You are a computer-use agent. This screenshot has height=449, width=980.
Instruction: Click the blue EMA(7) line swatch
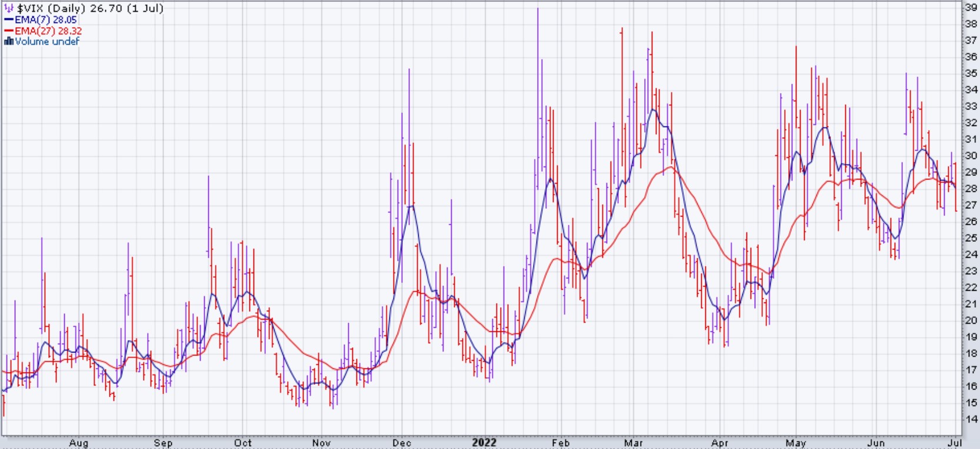point(8,19)
